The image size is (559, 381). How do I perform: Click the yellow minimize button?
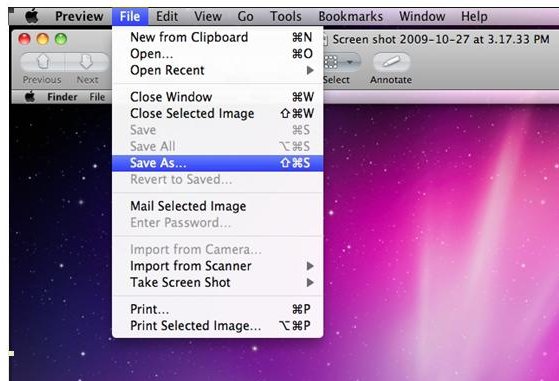[x=42, y=39]
